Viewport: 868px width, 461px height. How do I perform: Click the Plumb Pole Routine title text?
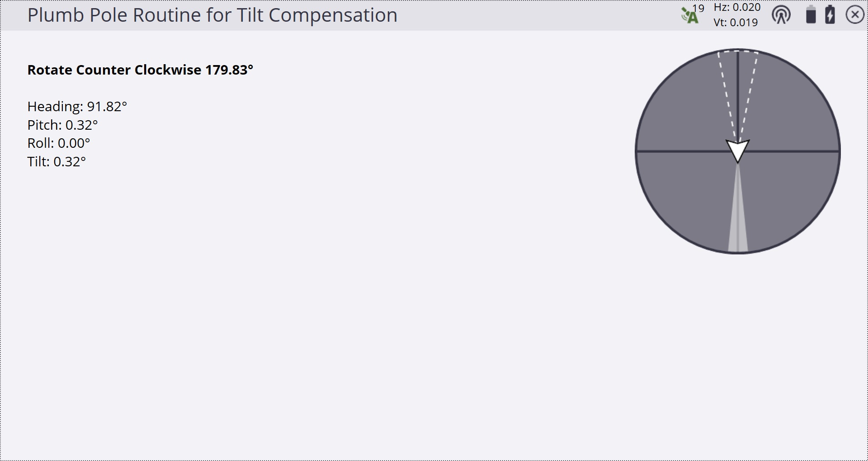pyautogui.click(x=212, y=15)
